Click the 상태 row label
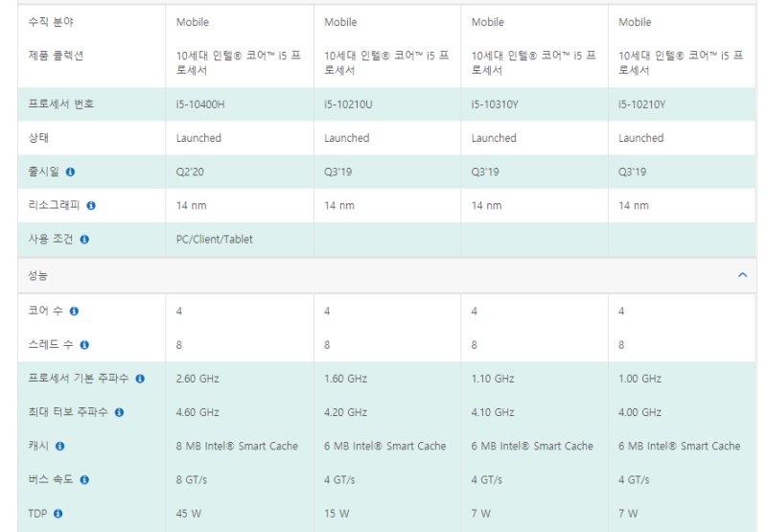Image resolution: width=767 pixels, height=532 pixels. (38, 137)
